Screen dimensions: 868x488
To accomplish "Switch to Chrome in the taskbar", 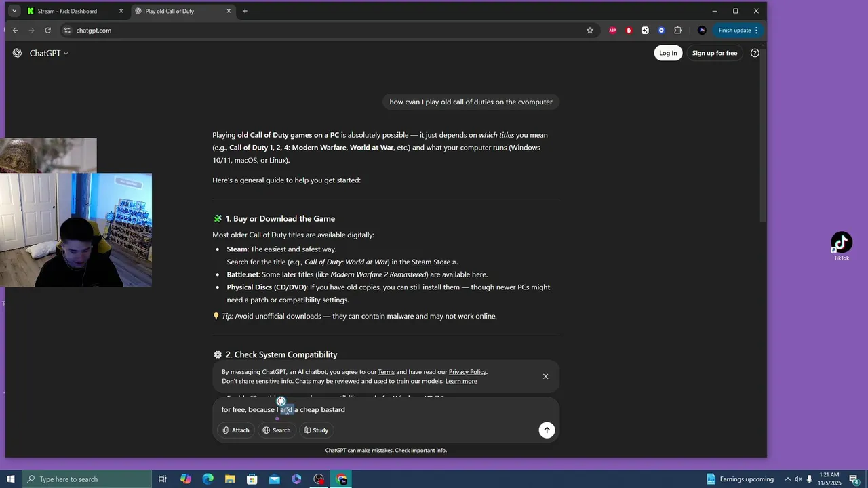I will tap(342, 479).
